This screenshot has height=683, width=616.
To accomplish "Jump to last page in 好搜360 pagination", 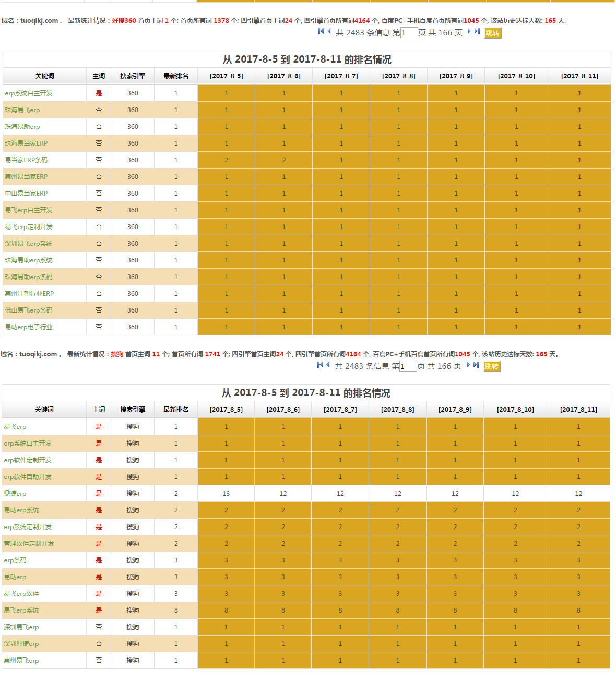I will coord(477,32).
